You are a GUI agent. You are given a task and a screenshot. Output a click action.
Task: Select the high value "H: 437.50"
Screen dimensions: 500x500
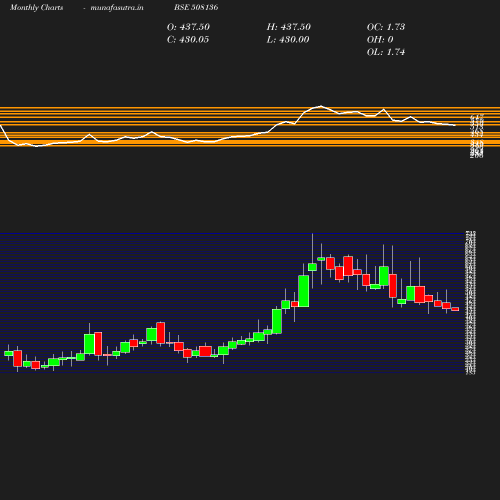[x=289, y=27]
